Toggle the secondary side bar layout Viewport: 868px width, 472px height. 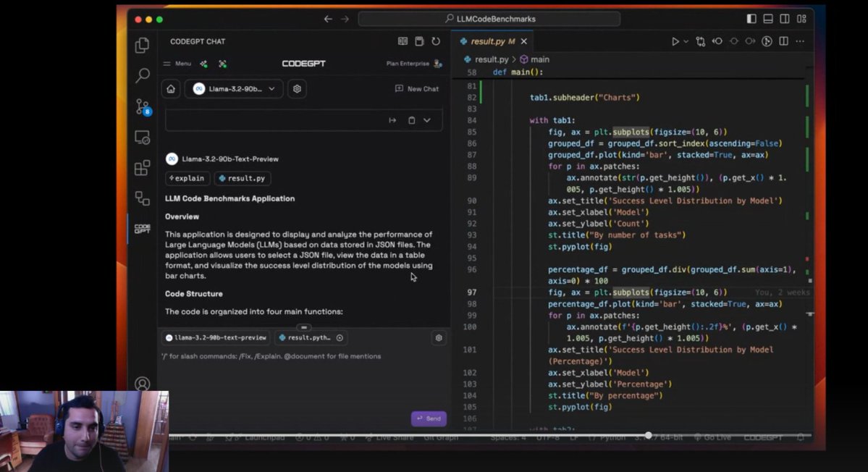tap(785, 19)
